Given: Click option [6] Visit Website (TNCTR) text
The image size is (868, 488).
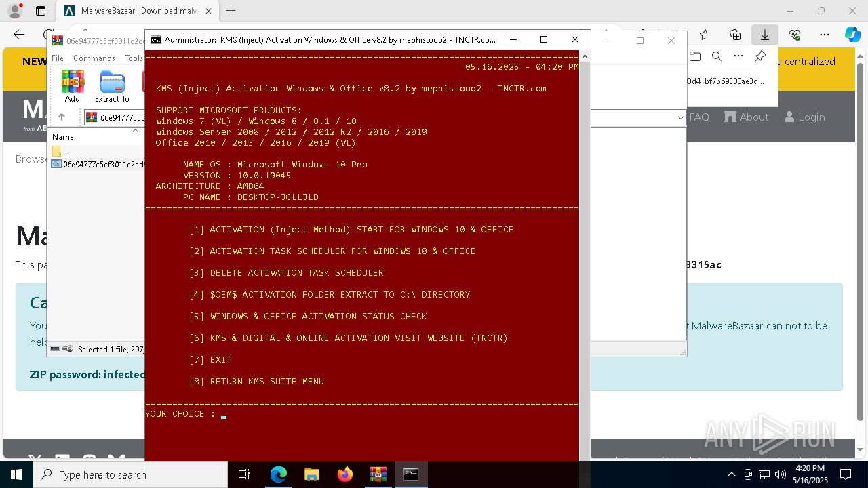Looking at the screenshot, I should (348, 338).
